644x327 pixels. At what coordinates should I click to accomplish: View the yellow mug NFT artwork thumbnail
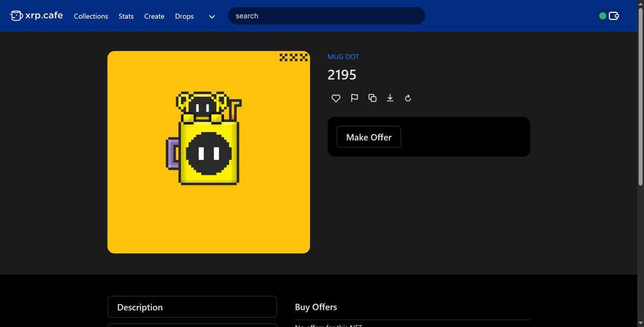(208, 152)
